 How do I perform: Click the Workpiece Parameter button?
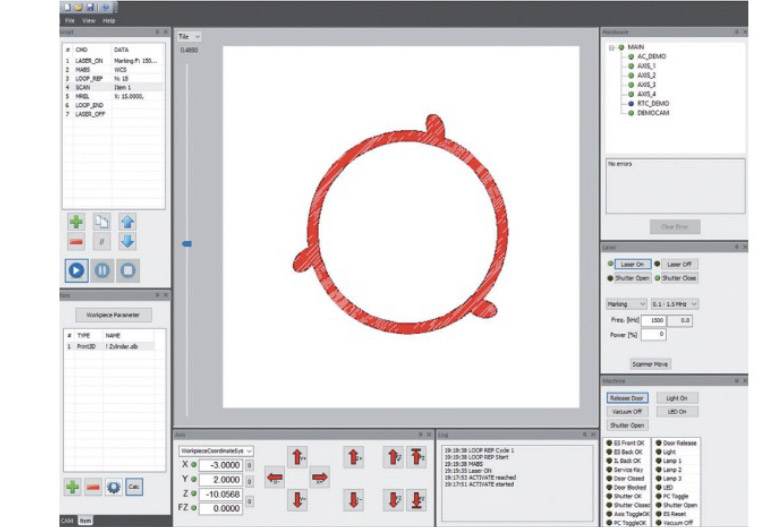113,315
